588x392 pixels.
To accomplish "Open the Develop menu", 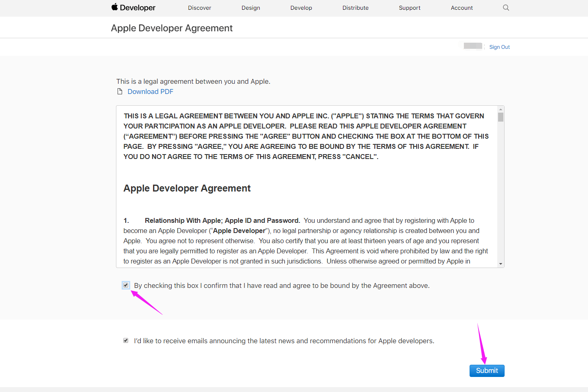I will point(301,8).
